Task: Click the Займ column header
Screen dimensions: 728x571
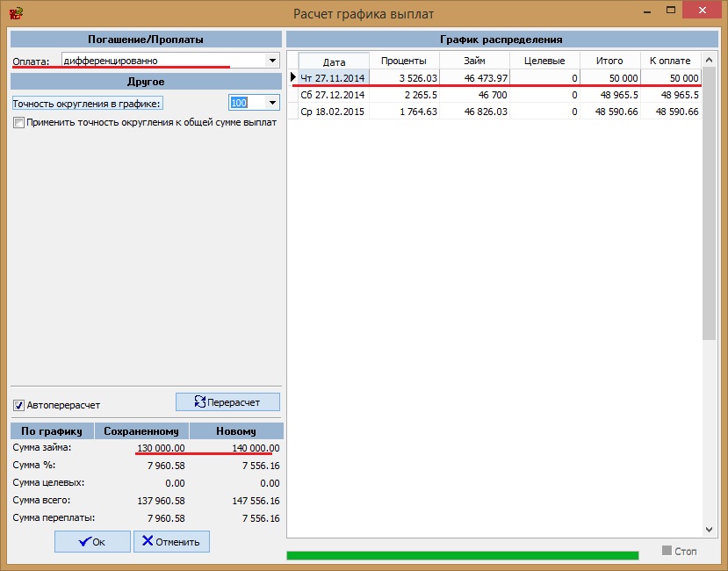Action: click(474, 61)
